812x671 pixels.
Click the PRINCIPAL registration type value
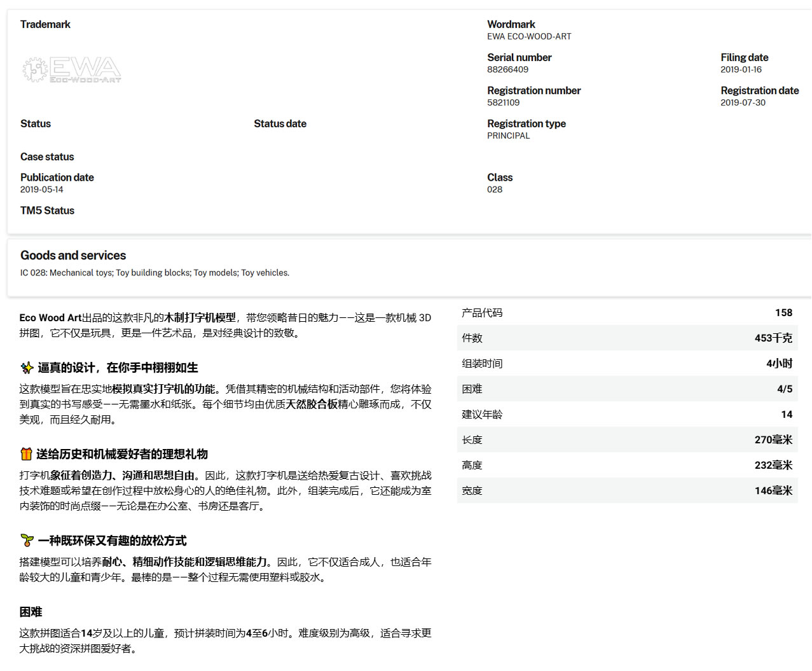tap(508, 135)
